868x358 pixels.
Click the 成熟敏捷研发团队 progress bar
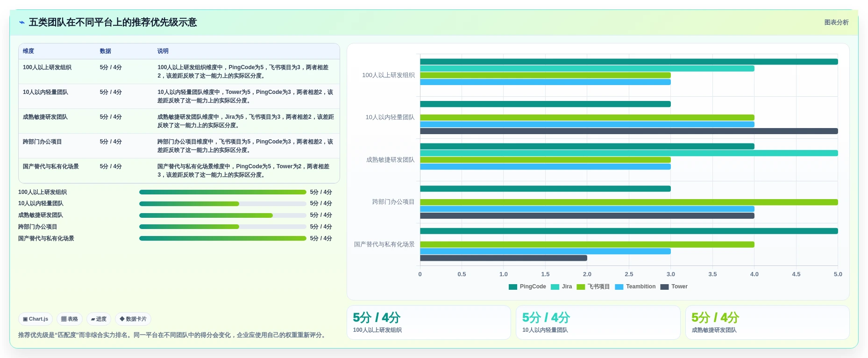click(223, 215)
